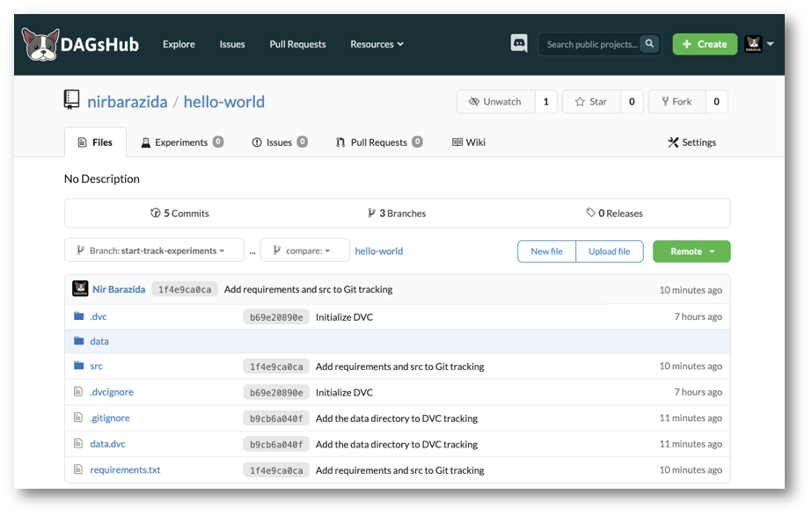Click the requirements.txt file icon

(79, 469)
